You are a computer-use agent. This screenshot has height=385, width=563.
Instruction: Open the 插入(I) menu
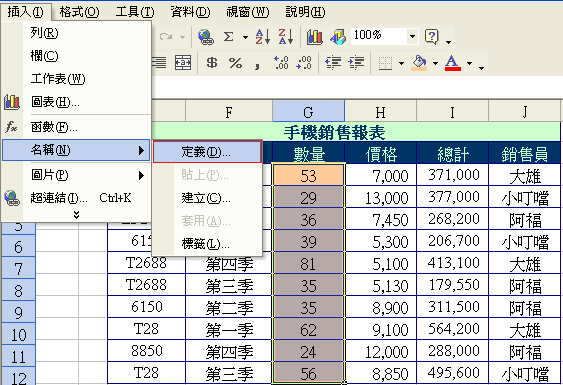(x=25, y=12)
